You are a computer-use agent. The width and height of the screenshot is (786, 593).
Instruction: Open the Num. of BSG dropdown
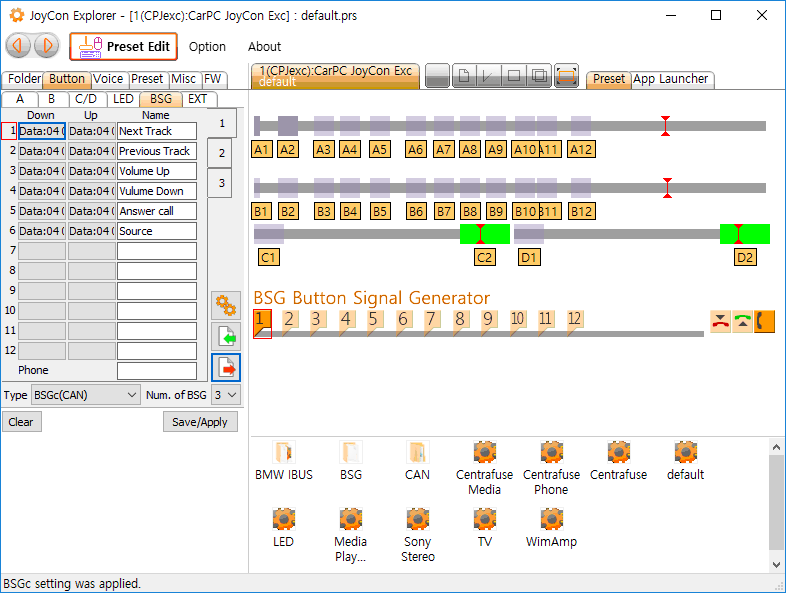tap(225, 395)
